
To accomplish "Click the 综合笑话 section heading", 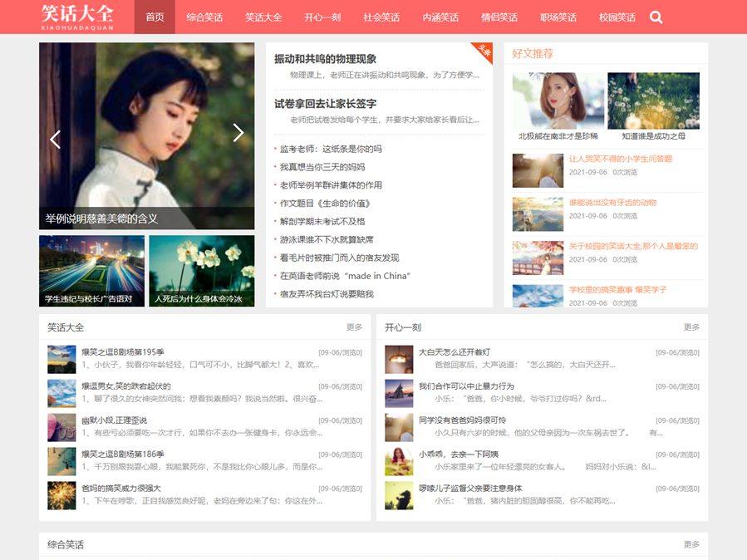I will (66, 545).
